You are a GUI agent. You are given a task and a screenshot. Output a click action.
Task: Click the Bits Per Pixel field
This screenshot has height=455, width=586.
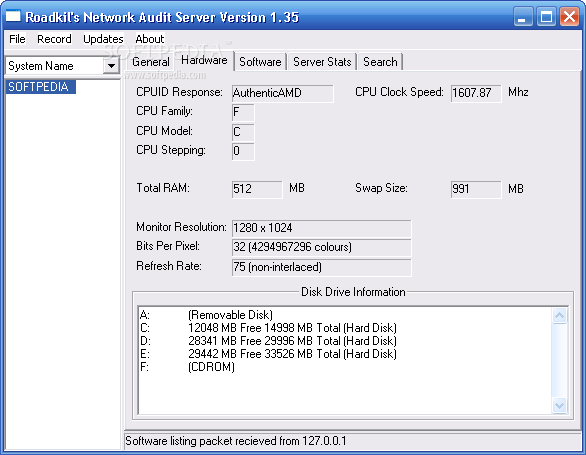coord(321,248)
